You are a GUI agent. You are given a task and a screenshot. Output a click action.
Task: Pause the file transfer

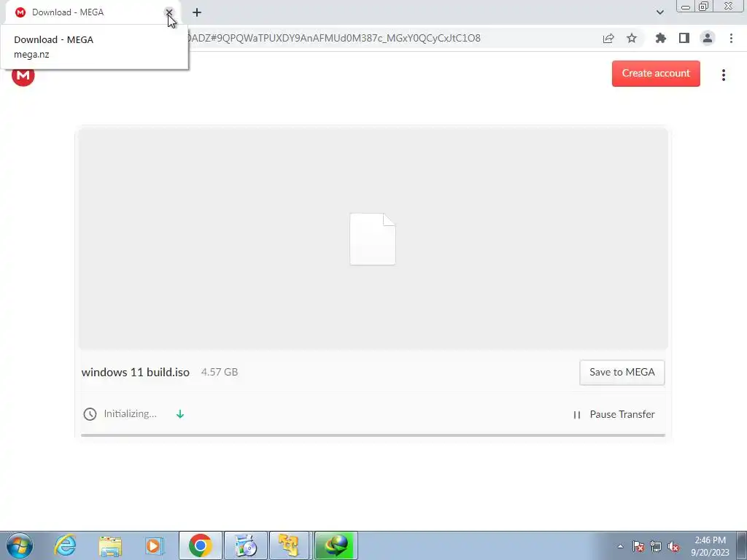point(614,415)
